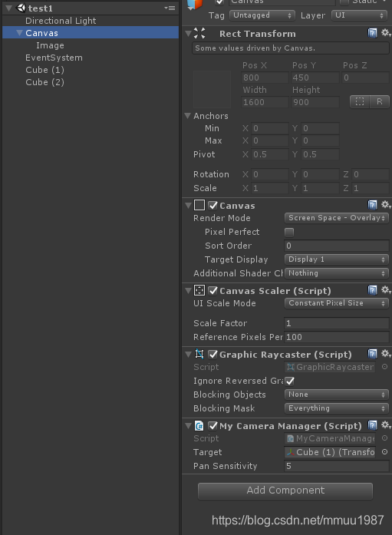Image resolution: width=392 pixels, height=535 pixels.
Task: Collapse Canvas children in Hierarchy
Action: (x=19, y=33)
